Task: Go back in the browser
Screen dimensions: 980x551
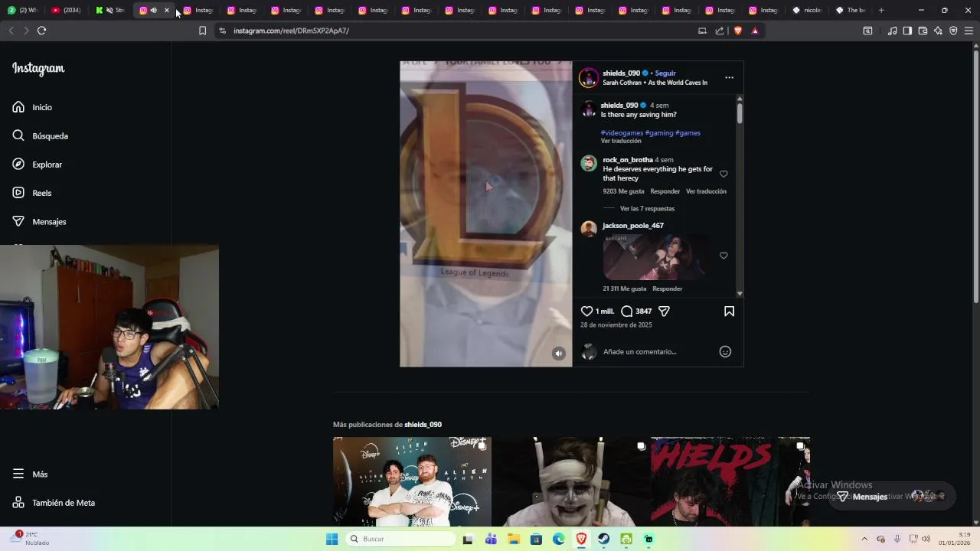Action: tap(11, 31)
